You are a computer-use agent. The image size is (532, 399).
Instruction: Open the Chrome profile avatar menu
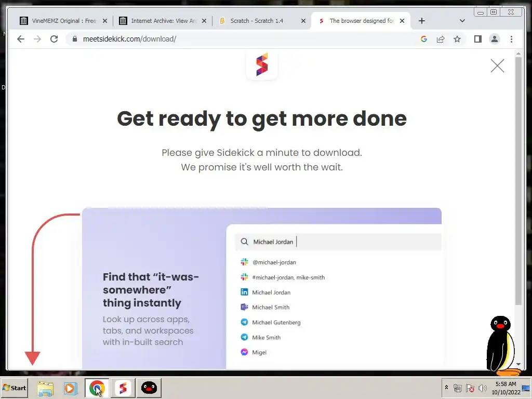[495, 39]
